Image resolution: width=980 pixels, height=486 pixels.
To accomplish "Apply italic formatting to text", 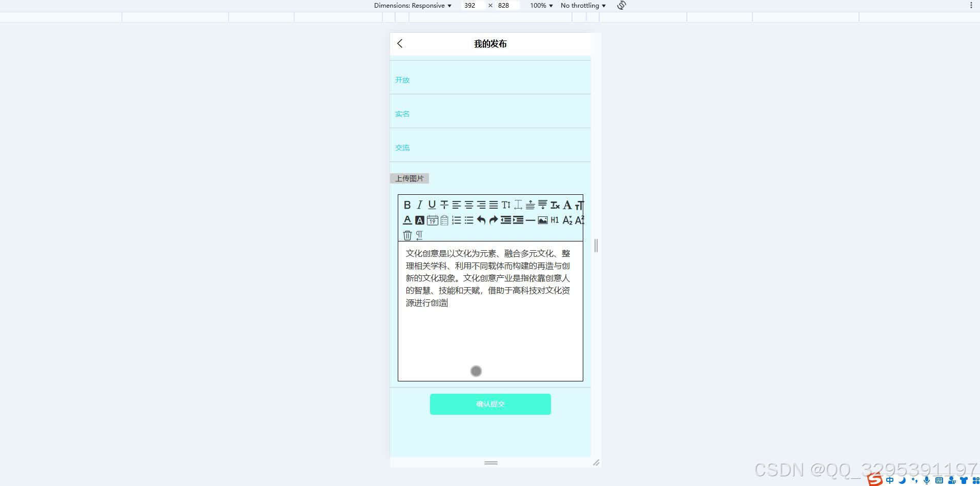I will [x=419, y=205].
